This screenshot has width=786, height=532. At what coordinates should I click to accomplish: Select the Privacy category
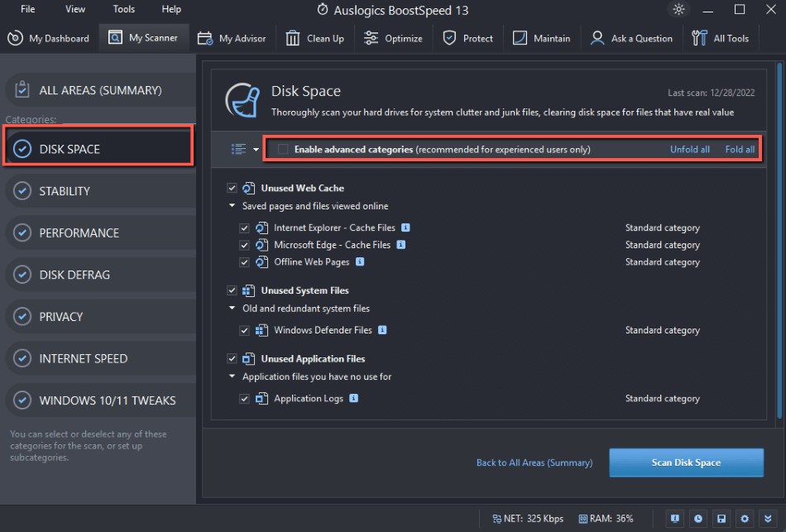[100, 316]
